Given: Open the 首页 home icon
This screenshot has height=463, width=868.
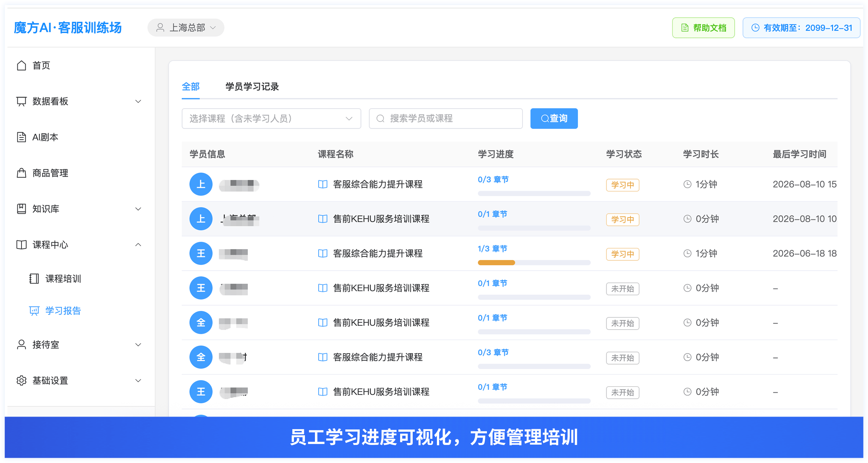Looking at the screenshot, I should click(x=22, y=65).
